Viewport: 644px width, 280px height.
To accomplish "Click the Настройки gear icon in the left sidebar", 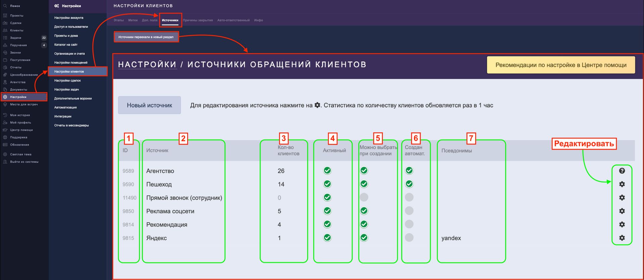I will tap(5, 97).
